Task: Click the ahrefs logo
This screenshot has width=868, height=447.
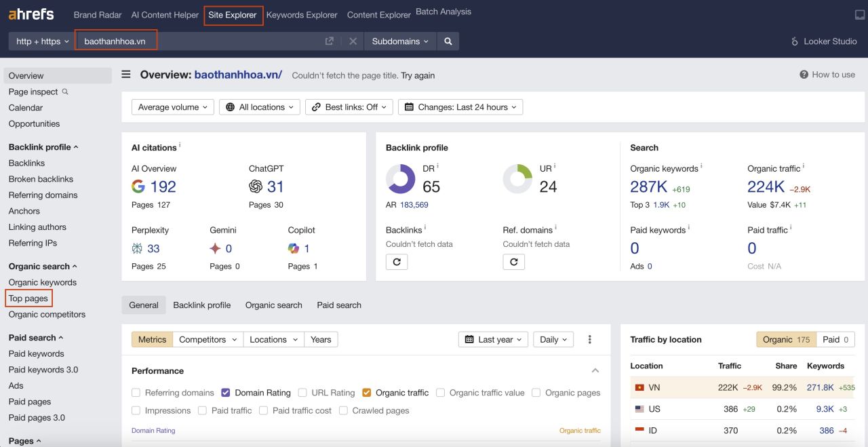Action: 31,14
